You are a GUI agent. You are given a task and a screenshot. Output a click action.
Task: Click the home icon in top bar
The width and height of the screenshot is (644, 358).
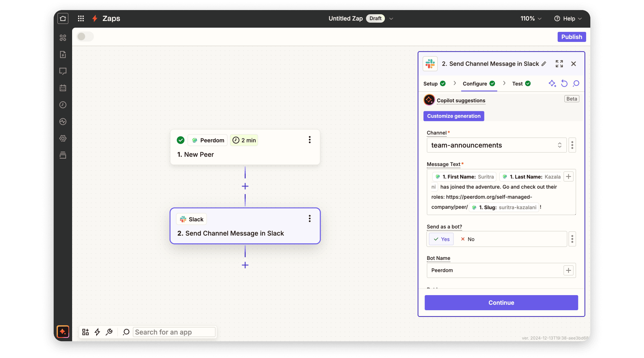coord(63,18)
